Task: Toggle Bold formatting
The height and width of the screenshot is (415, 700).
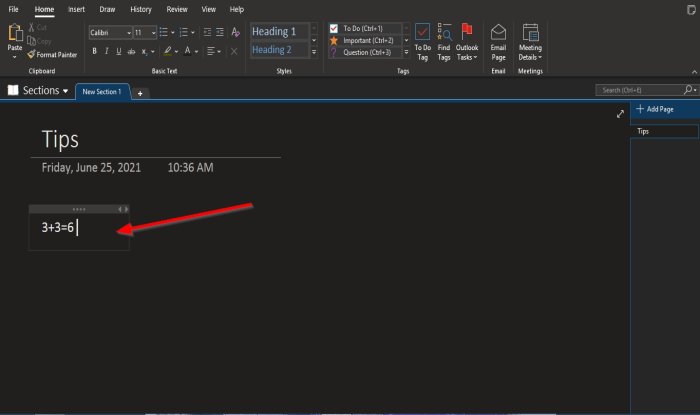Action: [94, 51]
